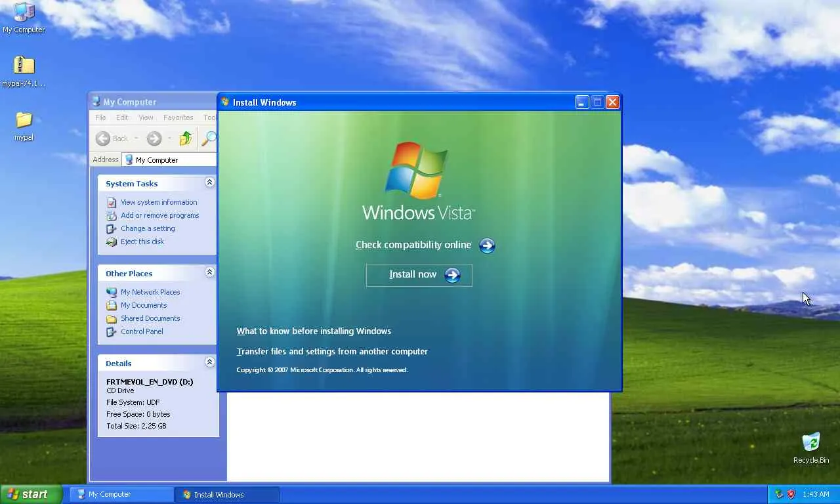The height and width of the screenshot is (504, 840).
Task: Collapse the System Tasks panel
Action: point(209,182)
